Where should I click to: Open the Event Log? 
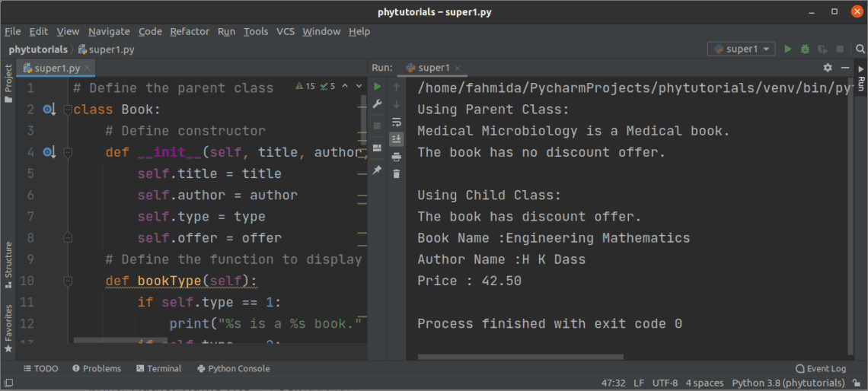point(820,368)
